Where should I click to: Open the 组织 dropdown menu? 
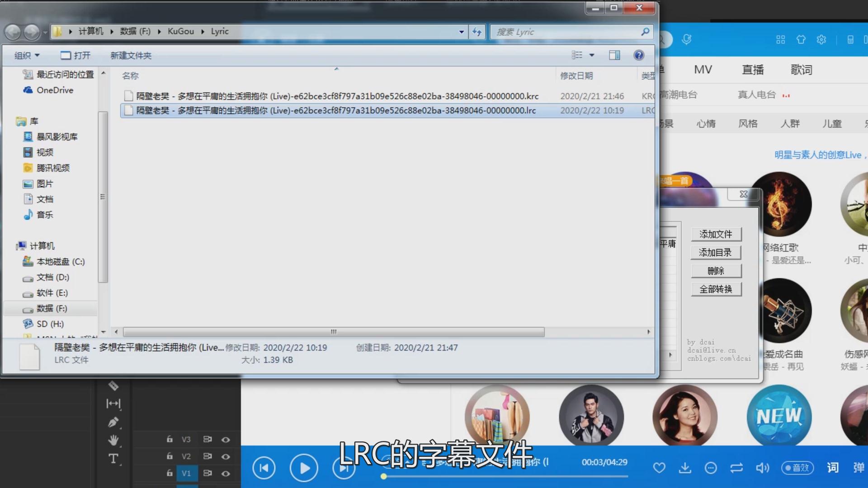27,55
